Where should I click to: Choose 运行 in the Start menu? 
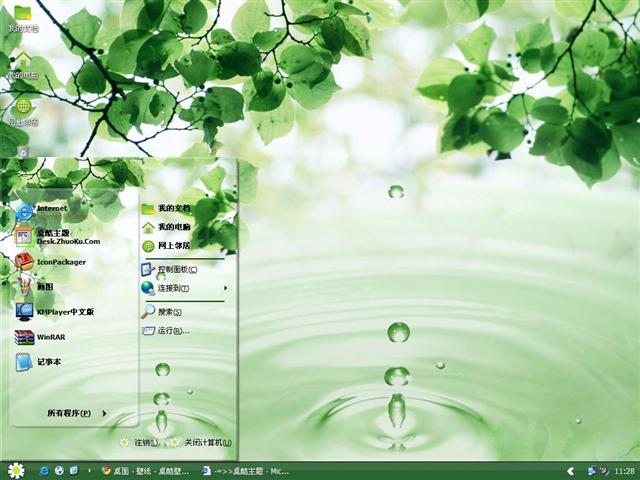click(x=170, y=331)
